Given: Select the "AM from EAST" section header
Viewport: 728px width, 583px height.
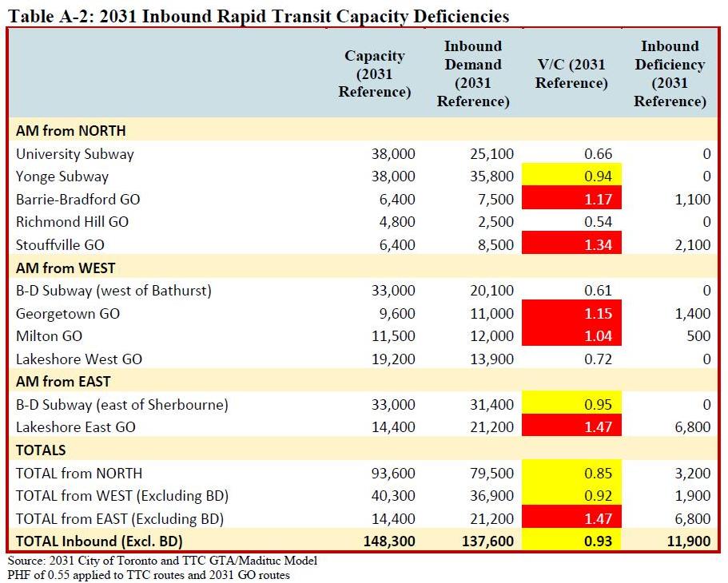Looking at the screenshot, I should tap(63, 382).
